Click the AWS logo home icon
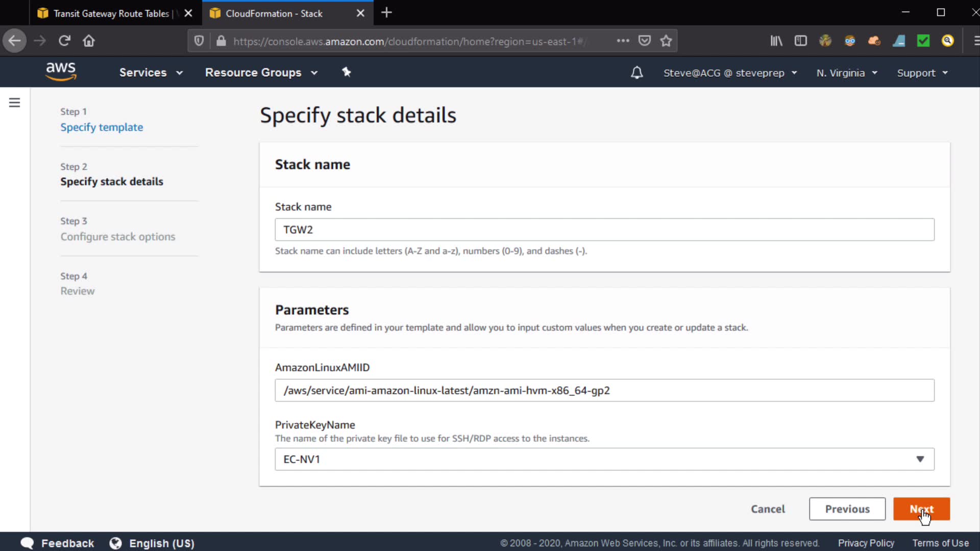 coord(61,72)
